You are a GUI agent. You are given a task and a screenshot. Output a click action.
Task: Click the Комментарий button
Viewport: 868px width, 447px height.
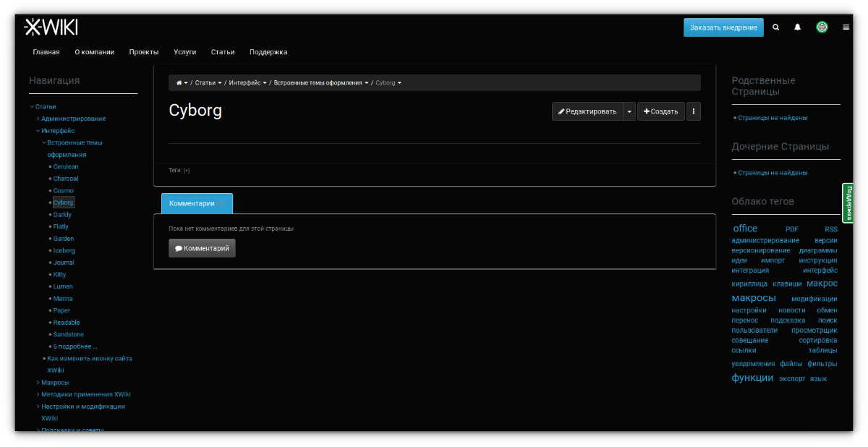tap(202, 248)
